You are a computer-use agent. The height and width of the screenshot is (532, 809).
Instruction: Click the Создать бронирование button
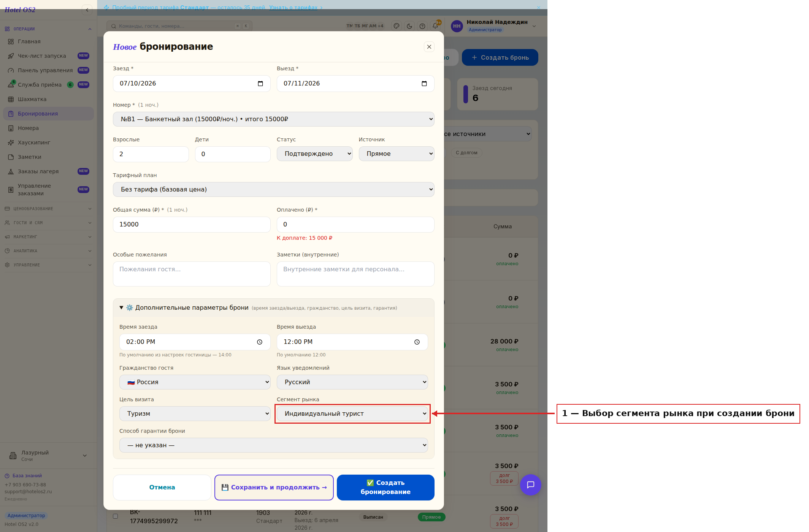tap(385, 488)
